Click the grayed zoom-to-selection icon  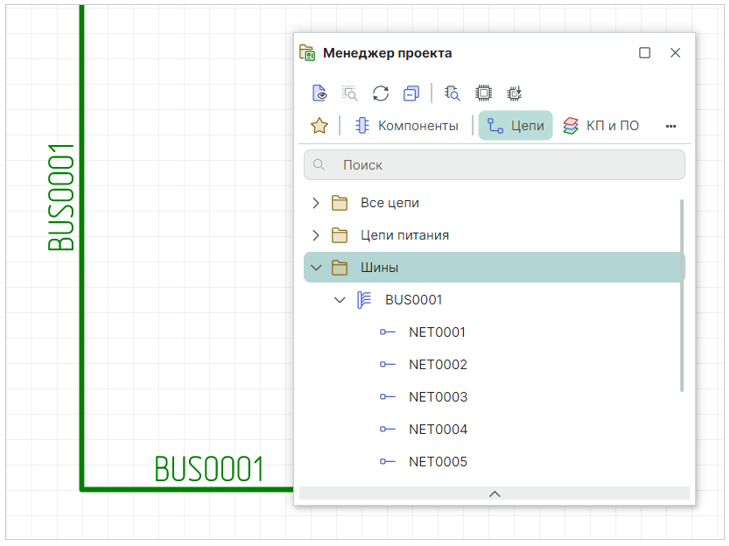click(x=350, y=93)
